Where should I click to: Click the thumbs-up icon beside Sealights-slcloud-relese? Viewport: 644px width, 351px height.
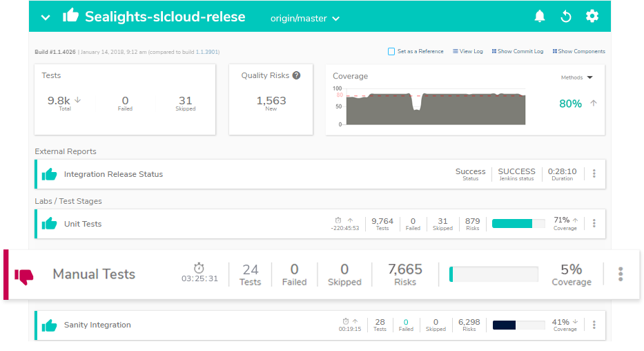point(70,16)
